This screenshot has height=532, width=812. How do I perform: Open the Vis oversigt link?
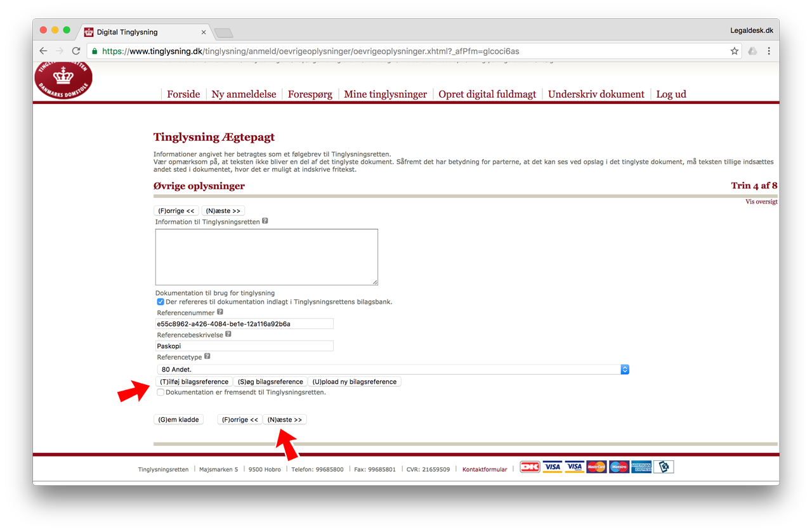tap(761, 202)
